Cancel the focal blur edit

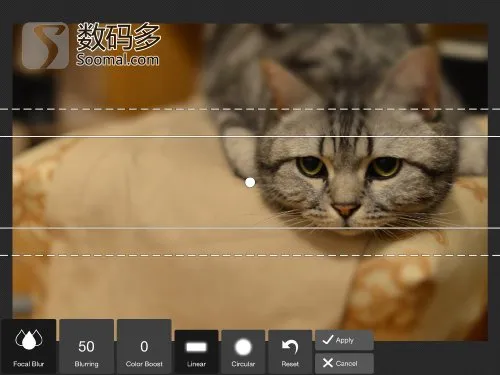pyautogui.click(x=344, y=363)
